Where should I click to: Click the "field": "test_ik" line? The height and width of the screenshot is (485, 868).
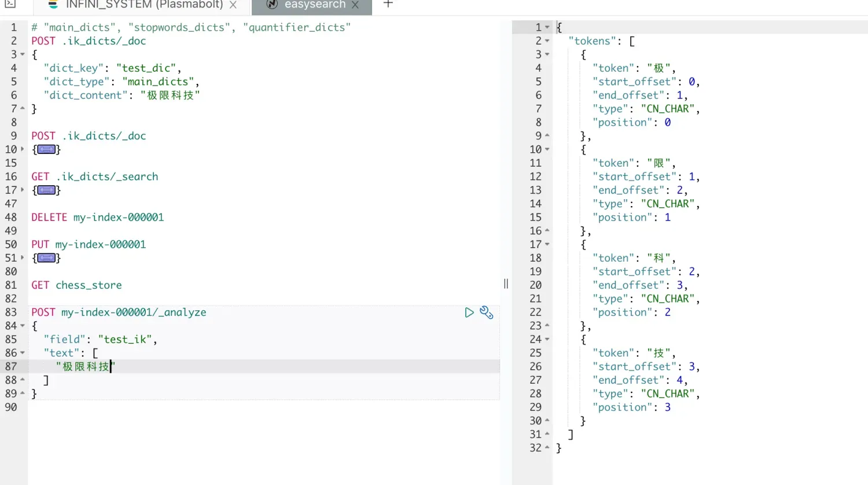100,340
